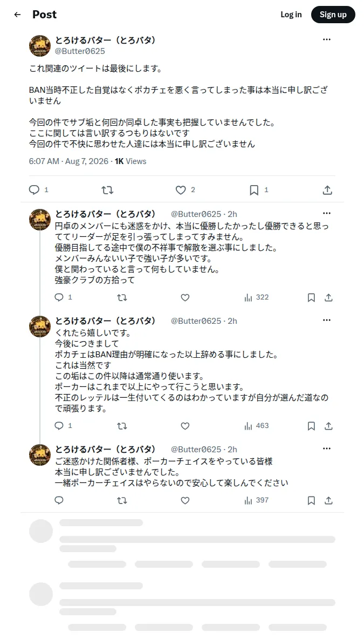Repost the main post
The width and height of the screenshot is (364, 639).
click(107, 190)
